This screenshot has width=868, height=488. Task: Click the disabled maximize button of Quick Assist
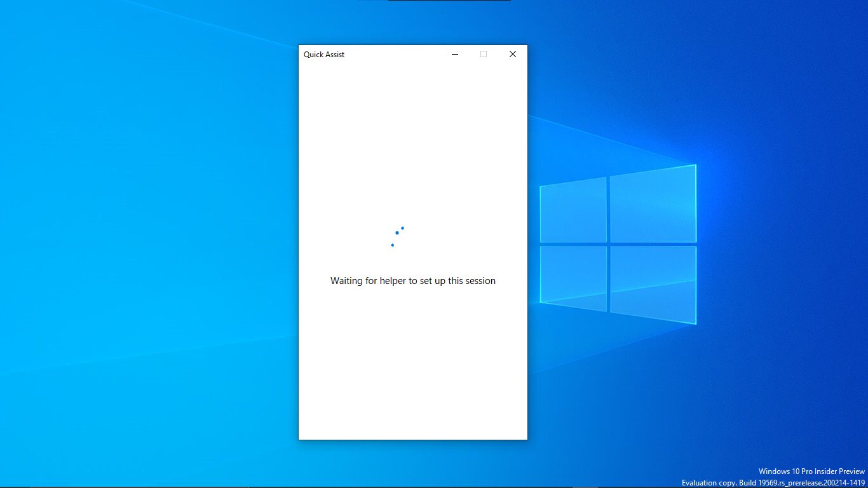click(x=484, y=55)
